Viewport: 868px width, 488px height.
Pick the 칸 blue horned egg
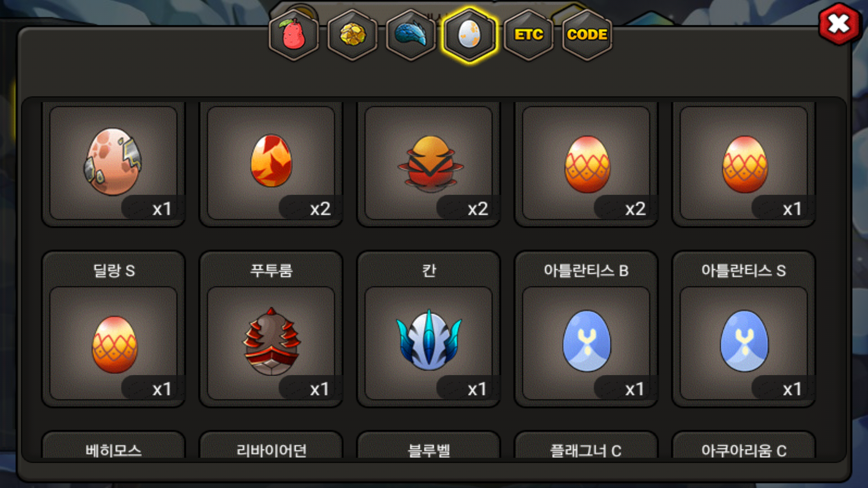tap(429, 329)
